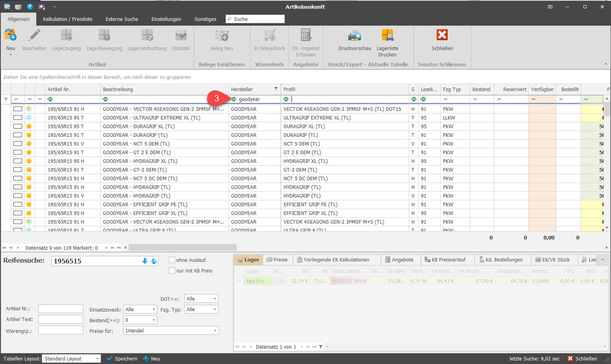Enable the 'nur mit KB Preis' checkbox
This screenshot has height=364, width=611.
[x=172, y=271]
